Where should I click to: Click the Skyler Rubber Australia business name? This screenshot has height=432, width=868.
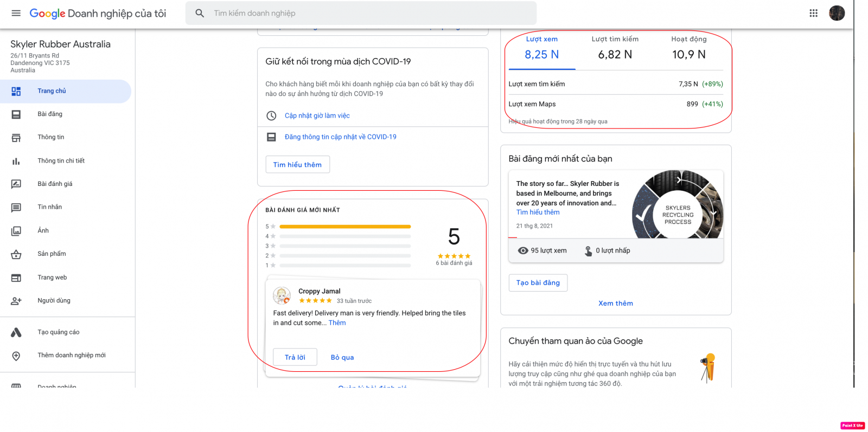coord(60,44)
